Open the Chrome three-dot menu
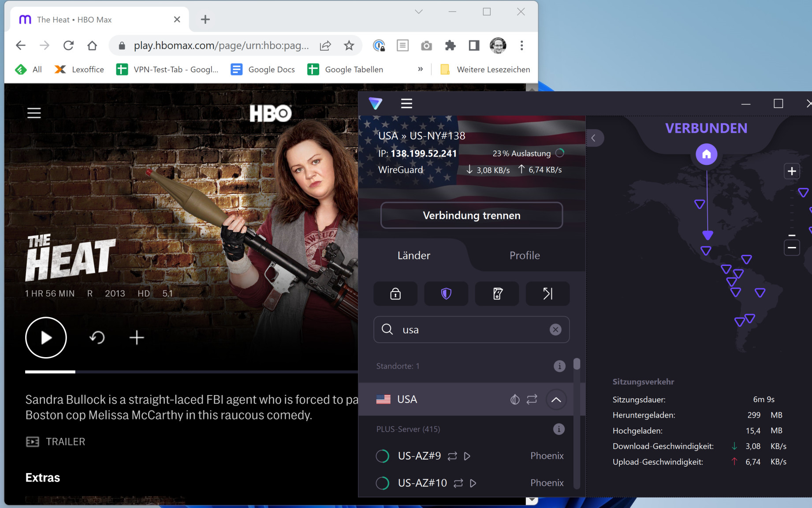 (x=521, y=45)
